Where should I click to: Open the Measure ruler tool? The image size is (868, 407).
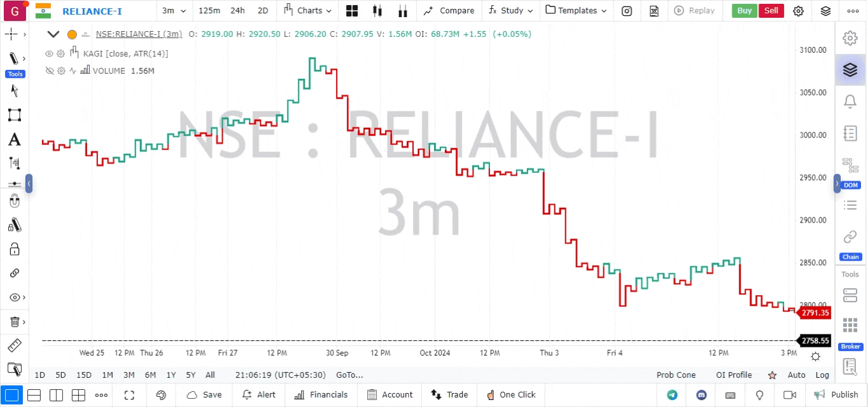[x=15, y=345]
